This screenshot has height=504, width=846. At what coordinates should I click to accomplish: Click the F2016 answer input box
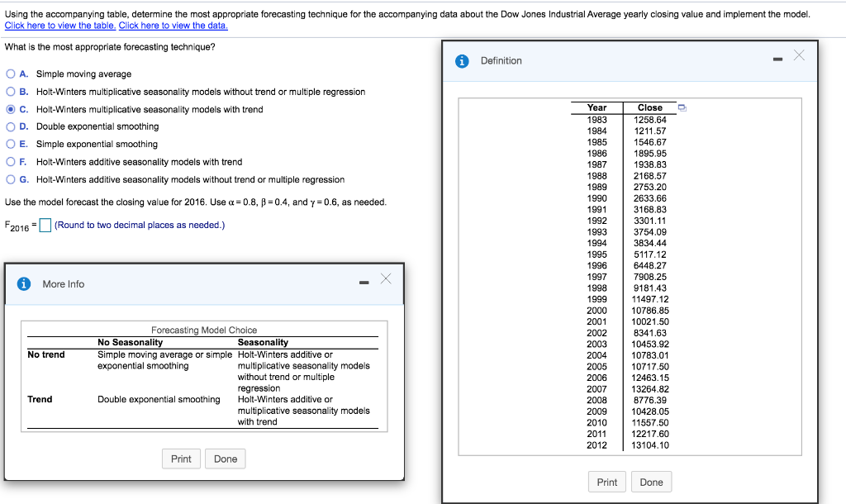45,225
